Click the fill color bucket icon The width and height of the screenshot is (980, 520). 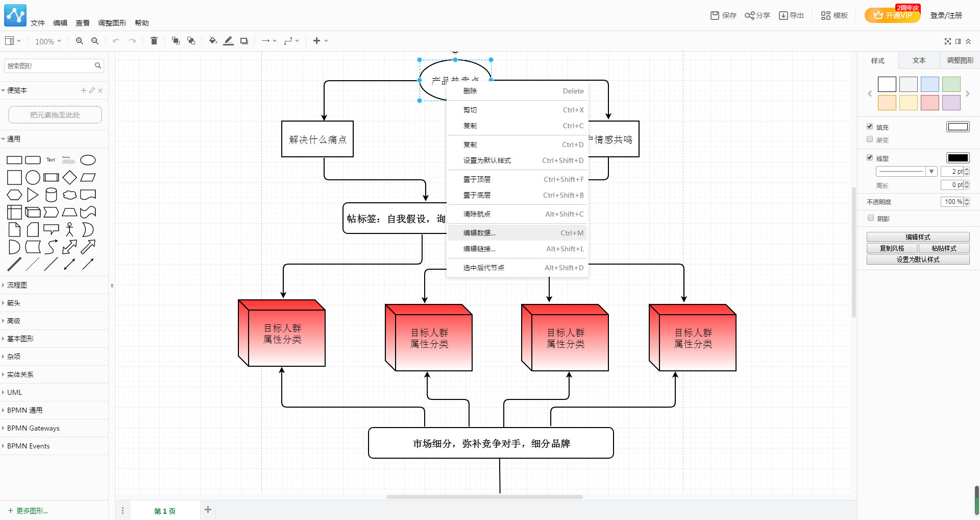pos(213,41)
